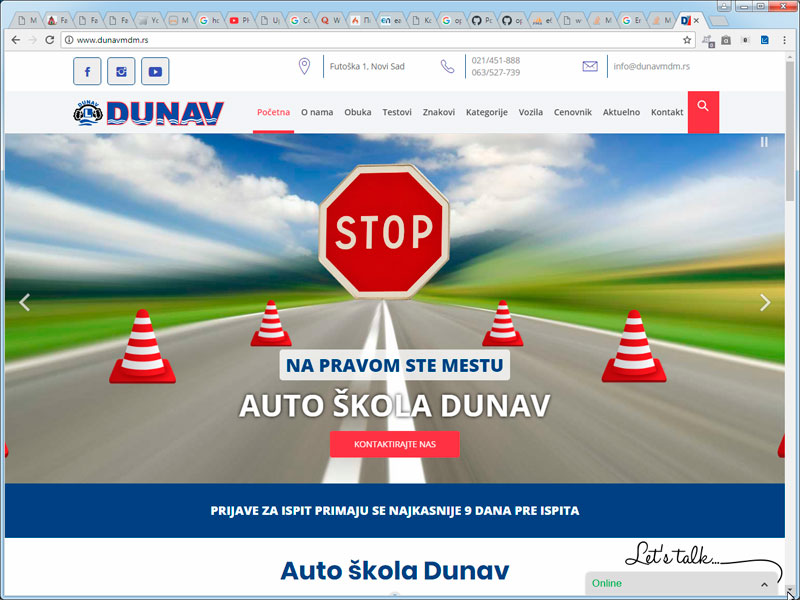The width and height of the screenshot is (800, 600).
Task: Click the phone handset icon
Action: pos(447,66)
